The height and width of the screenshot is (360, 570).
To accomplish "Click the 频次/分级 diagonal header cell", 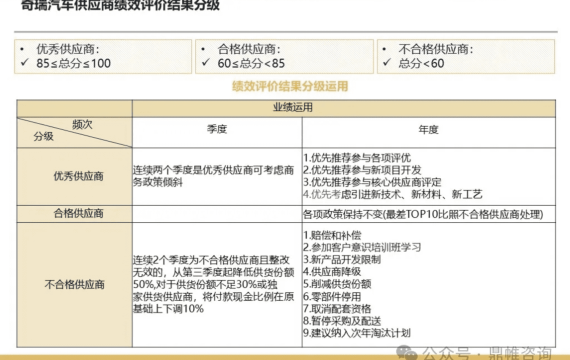I will point(75,132).
